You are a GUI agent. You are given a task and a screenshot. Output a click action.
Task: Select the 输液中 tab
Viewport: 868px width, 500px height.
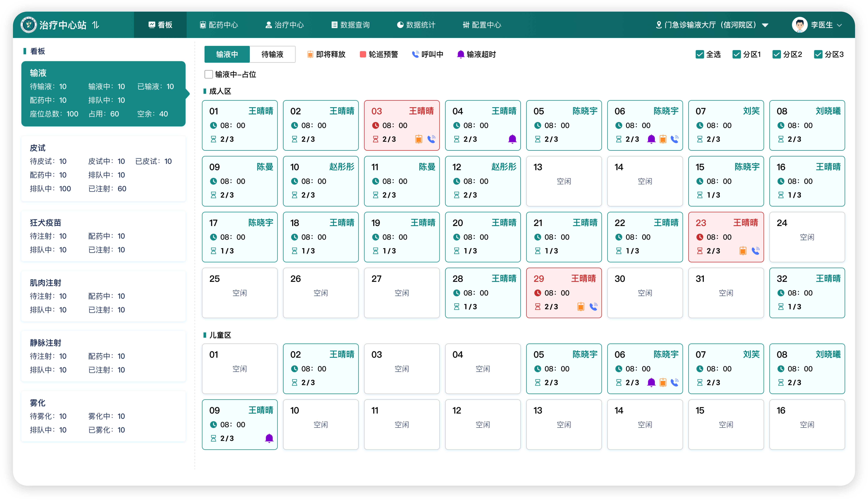[227, 54]
